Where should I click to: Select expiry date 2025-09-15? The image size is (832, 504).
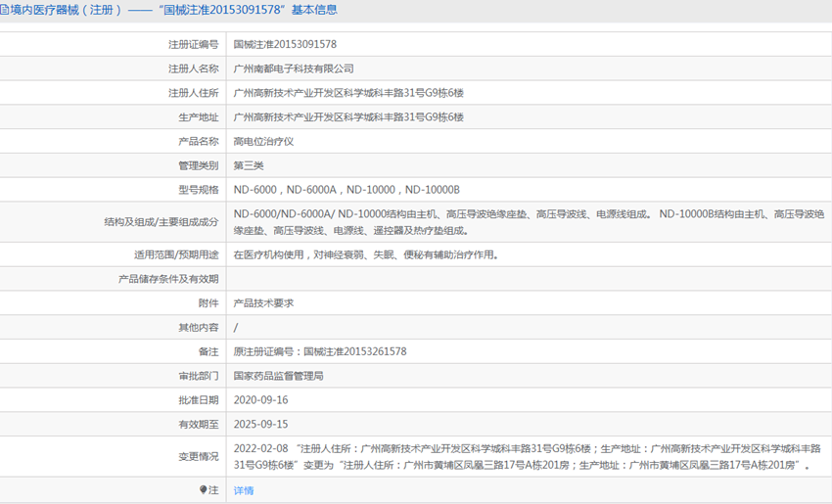tap(260, 425)
